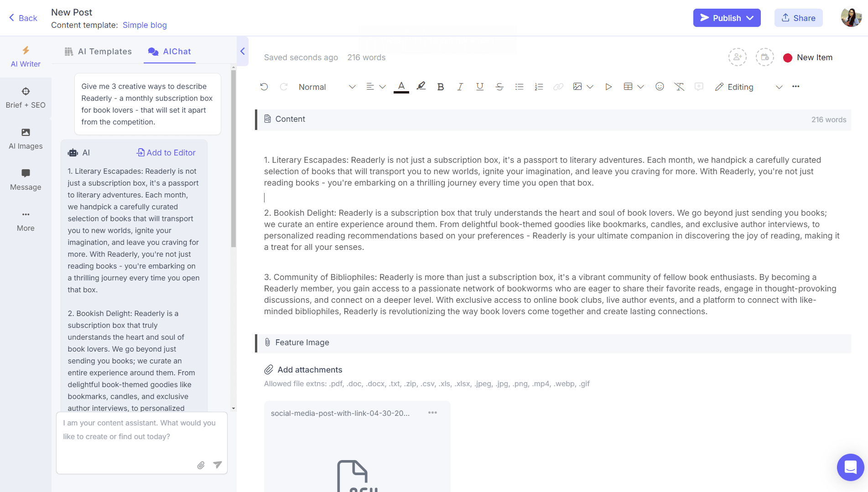Go Back to the previous page
868x492 pixels.
tap(23, 18)
